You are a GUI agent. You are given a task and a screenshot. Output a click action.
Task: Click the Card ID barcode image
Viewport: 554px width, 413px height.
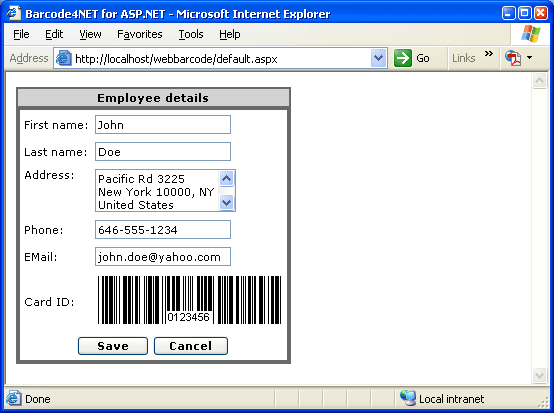189,300
